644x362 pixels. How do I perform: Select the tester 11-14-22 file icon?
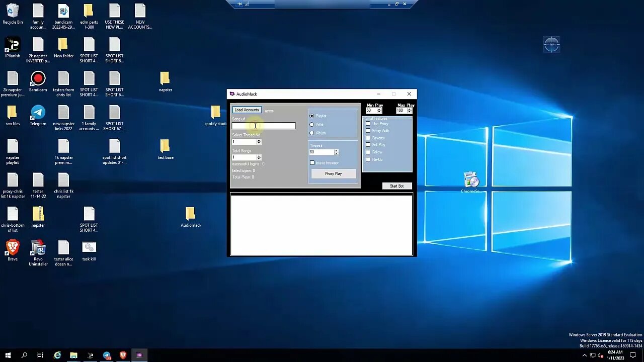coord(38,186)
